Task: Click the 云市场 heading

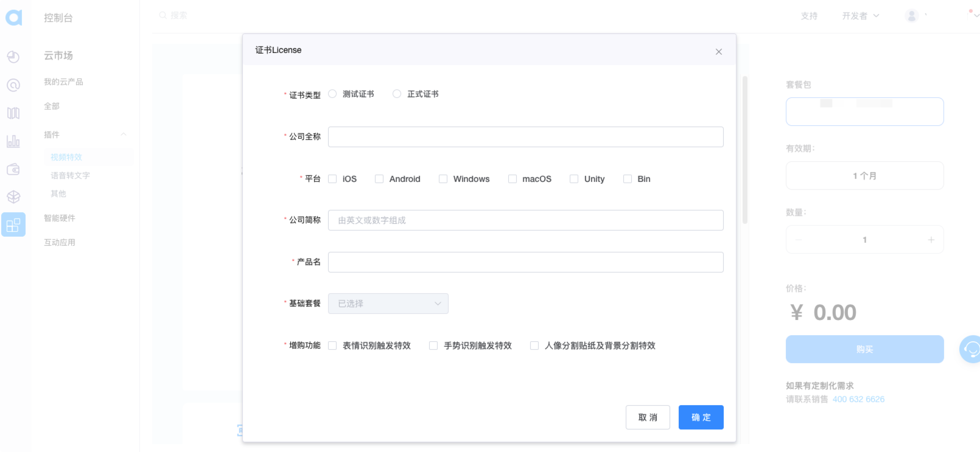Action: (58, 55)
